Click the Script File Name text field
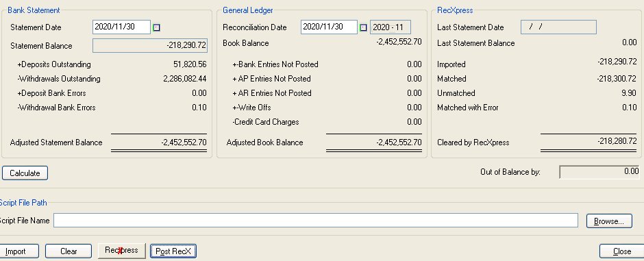The height and width of the screenshot is (261, 644). (x=315, y=221)
